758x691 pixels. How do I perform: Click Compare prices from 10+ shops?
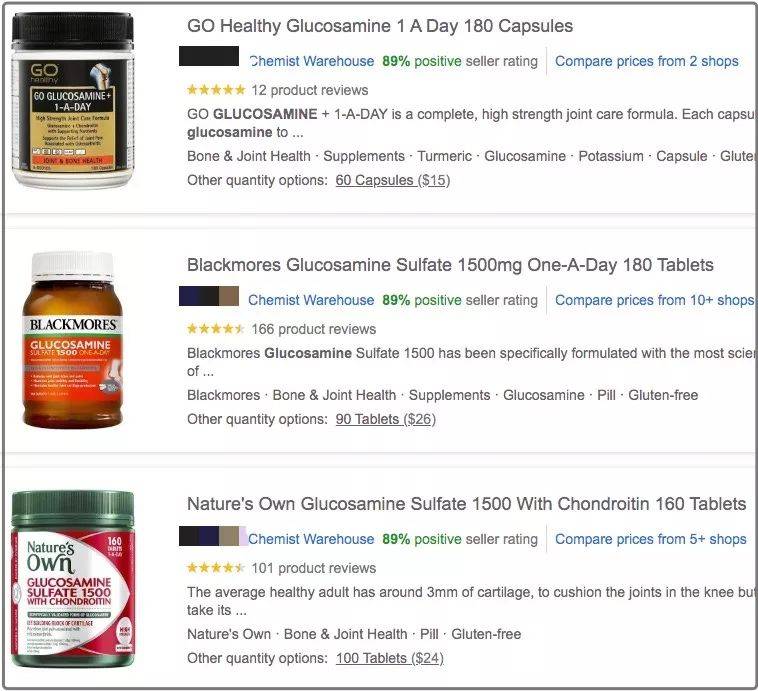pyautogui.click(x=655, y=300)
